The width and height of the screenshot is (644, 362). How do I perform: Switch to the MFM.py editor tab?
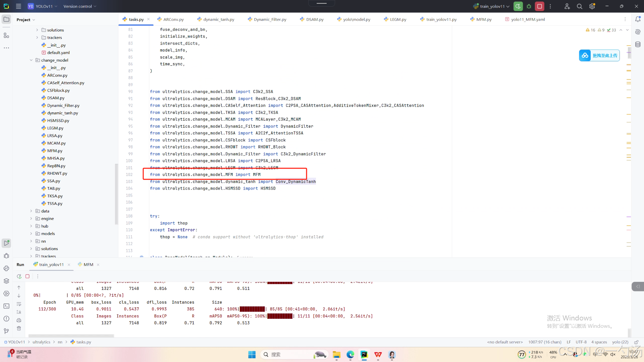click(x=483, y=19)
